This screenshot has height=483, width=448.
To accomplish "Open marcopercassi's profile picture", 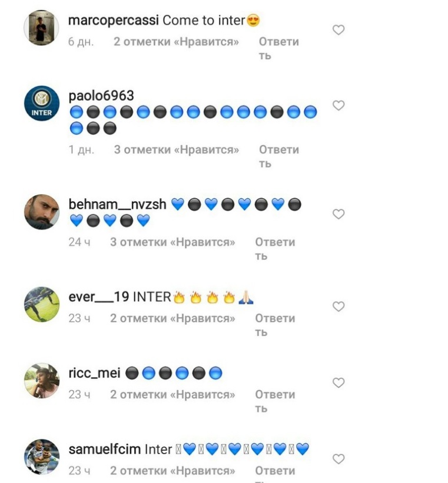I will [x=41, y=28].
